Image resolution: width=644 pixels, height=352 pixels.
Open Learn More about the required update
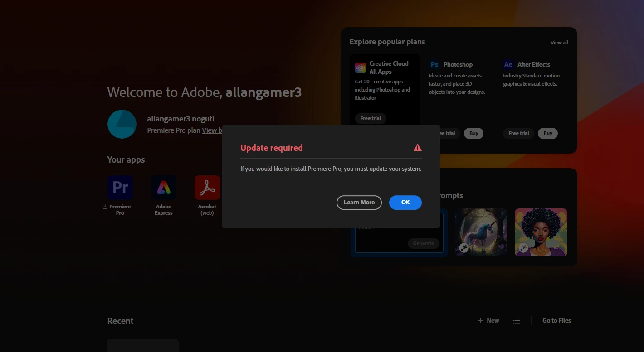click(x=359, y=203)
